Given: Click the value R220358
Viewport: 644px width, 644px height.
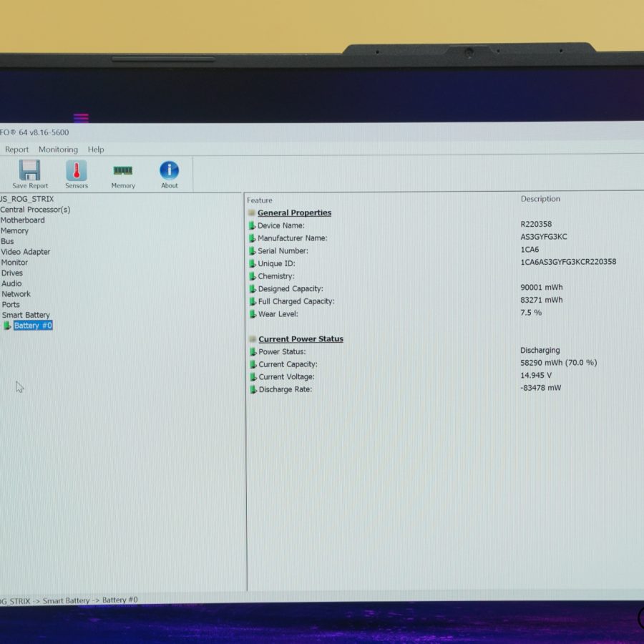Looking at the screenshot, I should 536,224.
